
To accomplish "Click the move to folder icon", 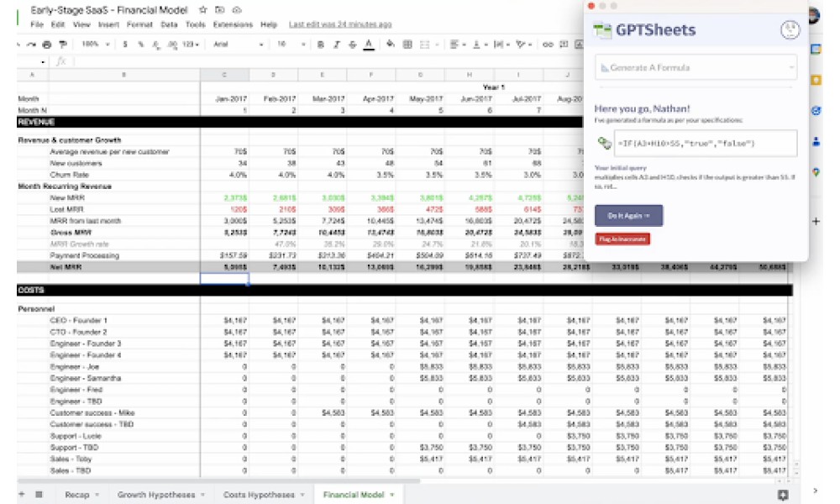I will pyautogui.click(x=219, y=9).
